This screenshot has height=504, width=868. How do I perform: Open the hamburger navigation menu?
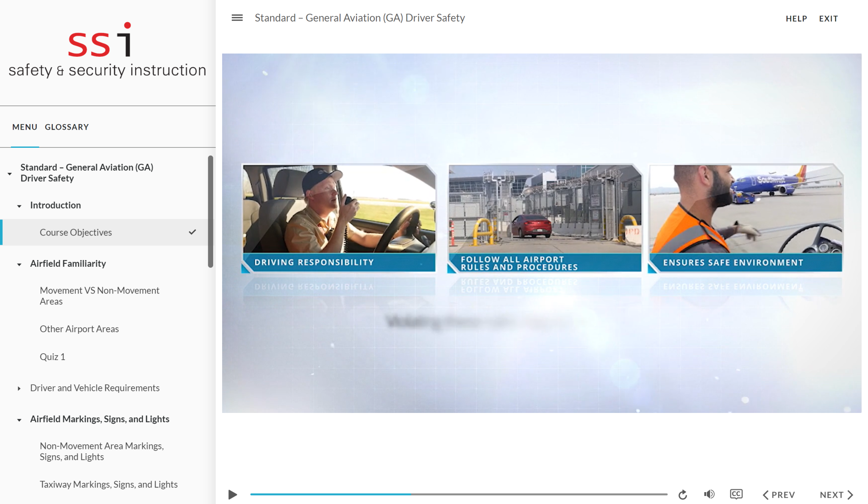pos(237,17)
